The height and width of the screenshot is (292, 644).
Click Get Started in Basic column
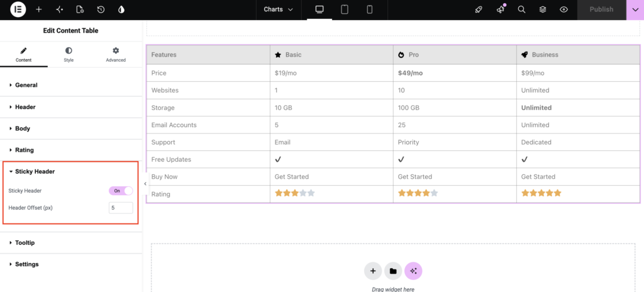(x=292, y=177)
